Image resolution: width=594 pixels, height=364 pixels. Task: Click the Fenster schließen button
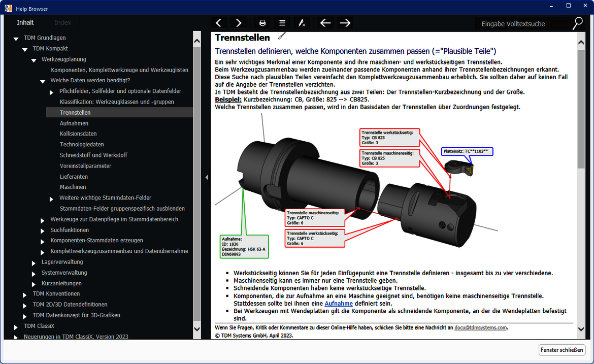pyautogui.click(x=562, y=350)
